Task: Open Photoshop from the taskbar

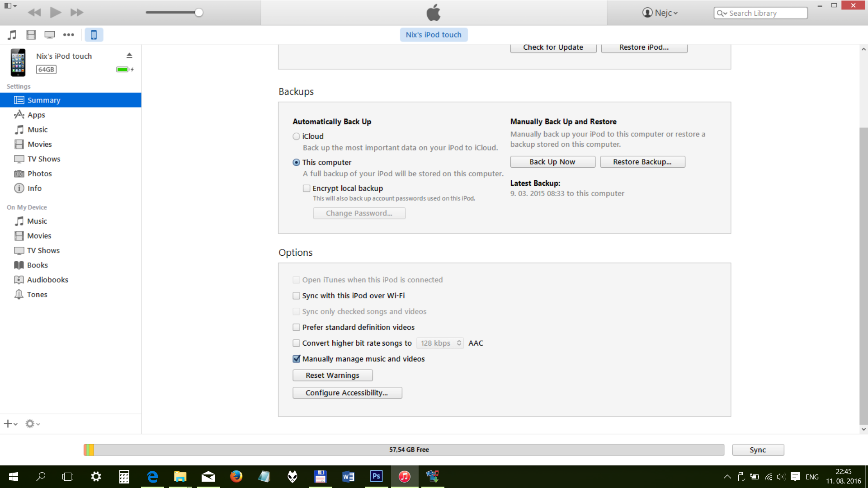Action: (x=376, y=477)
